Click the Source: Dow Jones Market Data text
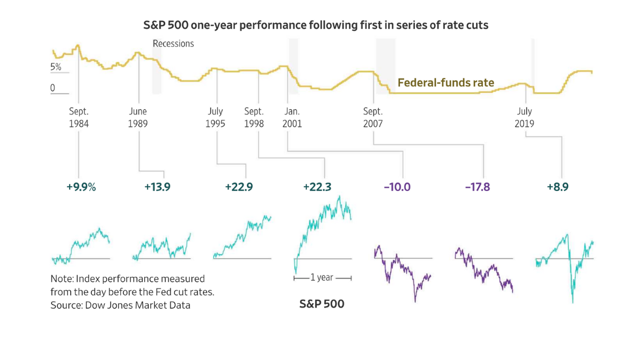Viewport: 644px width, 337px height. 121,305
